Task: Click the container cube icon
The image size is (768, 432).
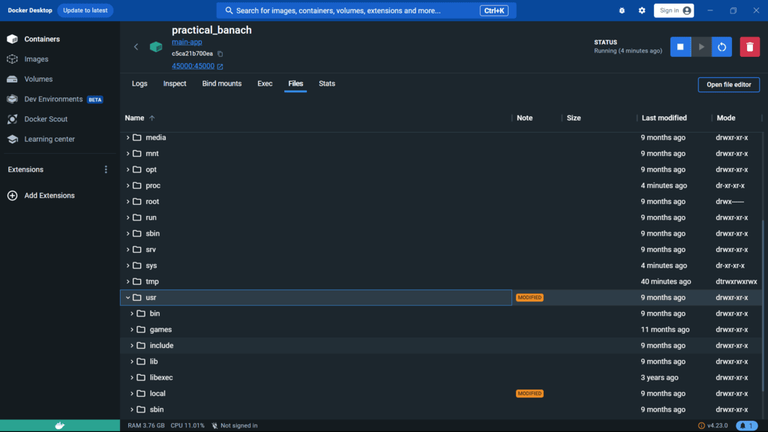Action: (x=156, y=47)
